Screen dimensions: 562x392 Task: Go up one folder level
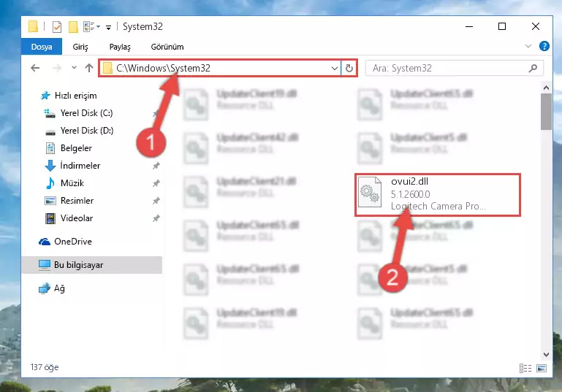point(89,68)
